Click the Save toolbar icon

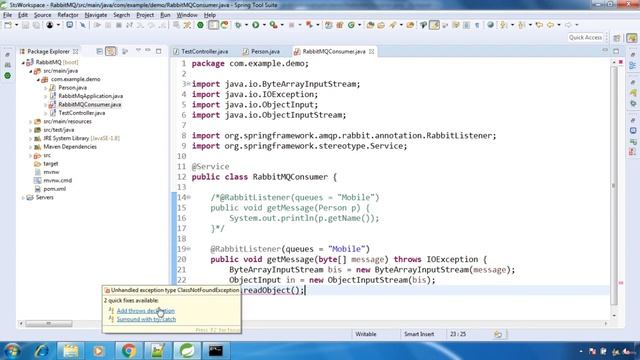pos(25,25)
